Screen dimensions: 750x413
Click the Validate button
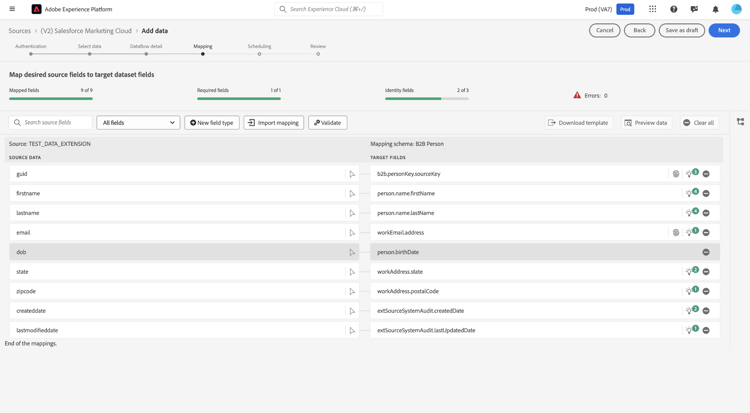pyautogui.click(x=328, y=123)
